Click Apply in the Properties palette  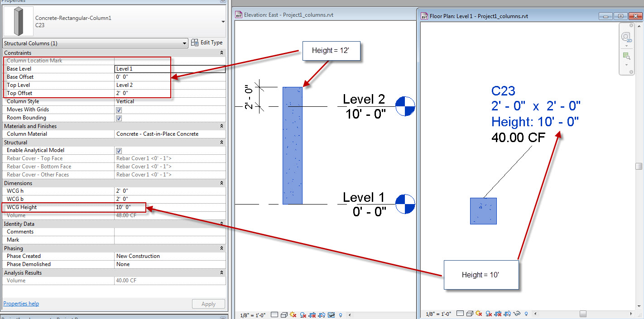208,304
